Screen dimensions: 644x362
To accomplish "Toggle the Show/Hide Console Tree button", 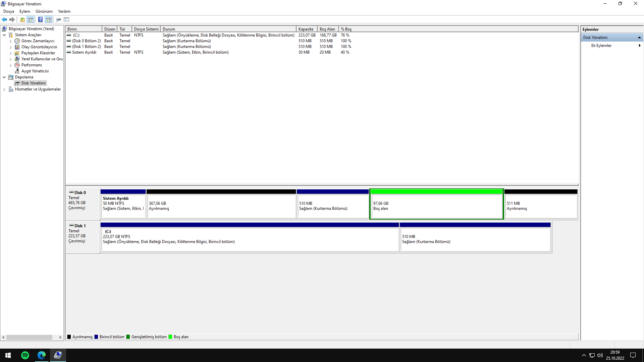I will pos(31,19).
